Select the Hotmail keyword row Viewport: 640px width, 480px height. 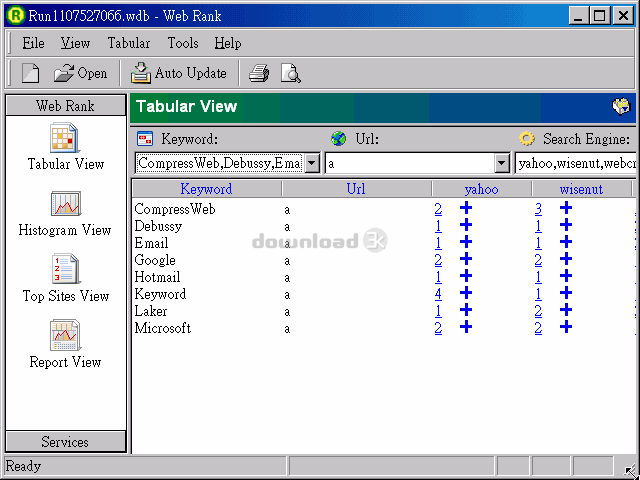[158, 277]
